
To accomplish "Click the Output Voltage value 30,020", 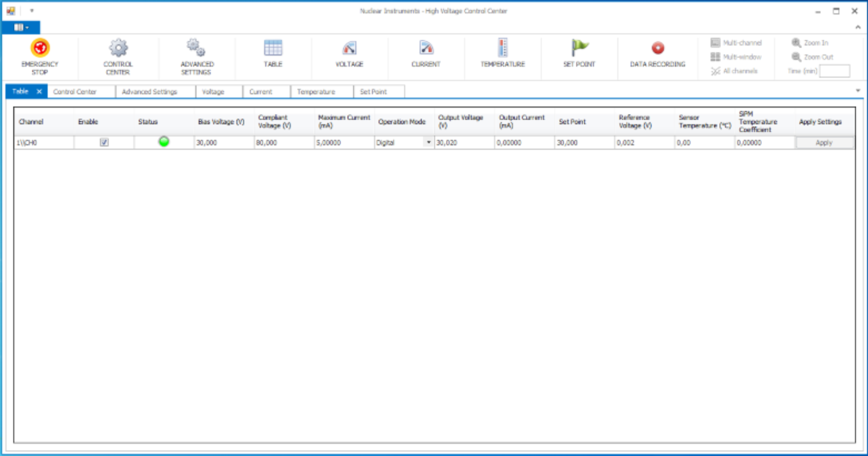I will point(464,142).
